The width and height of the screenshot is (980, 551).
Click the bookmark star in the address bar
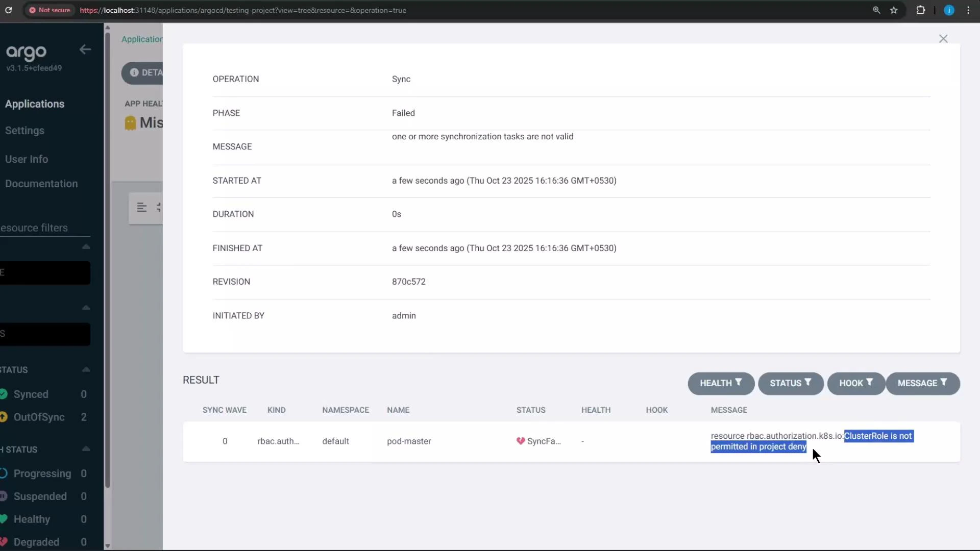[x=895, y=10]
